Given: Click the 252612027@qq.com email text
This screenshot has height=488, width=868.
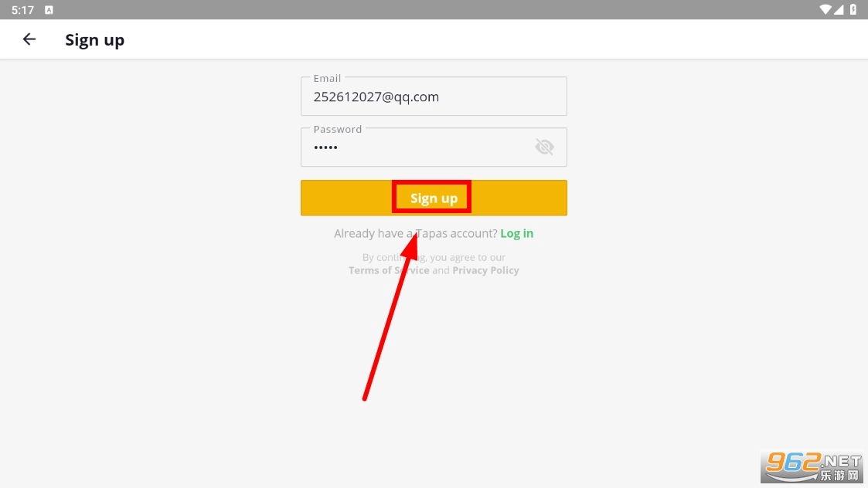Looking at the screenshot, I should (376, 97).
